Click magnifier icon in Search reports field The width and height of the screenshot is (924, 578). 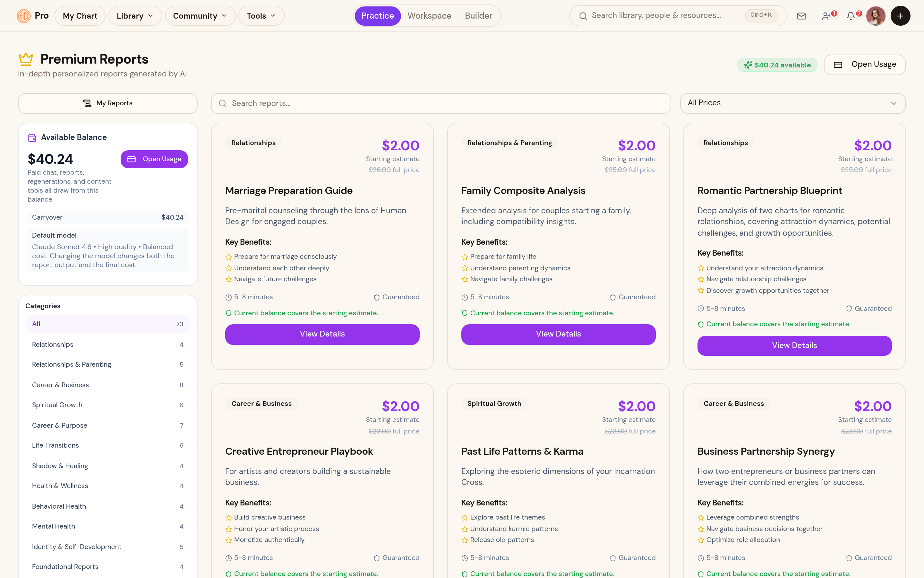223,103
